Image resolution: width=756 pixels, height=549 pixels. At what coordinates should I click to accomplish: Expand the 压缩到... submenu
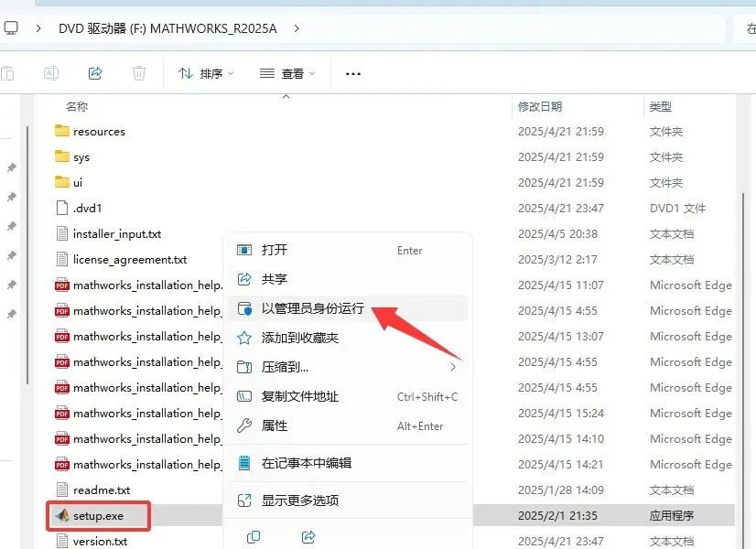(348, 367)
